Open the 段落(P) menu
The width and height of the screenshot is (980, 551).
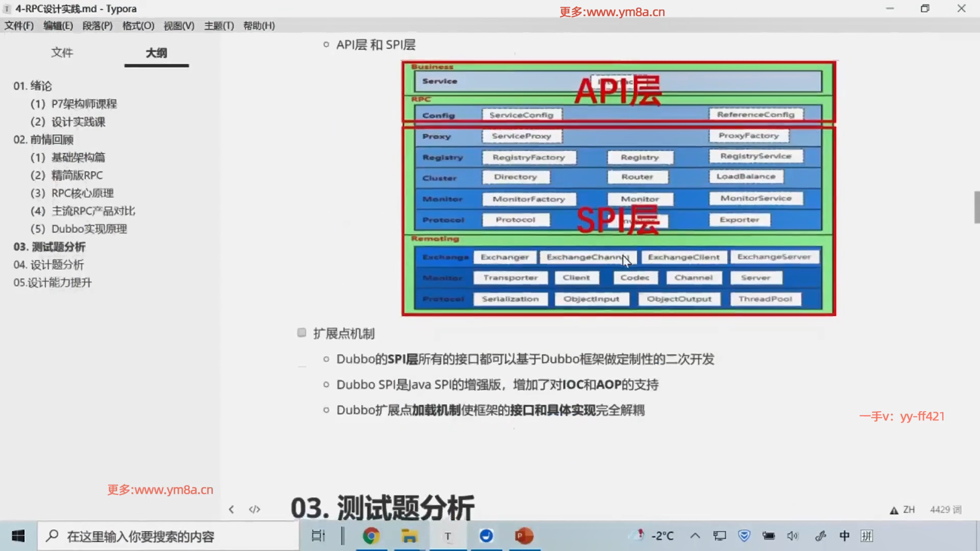pyautogui.click(x=96, y=26)
